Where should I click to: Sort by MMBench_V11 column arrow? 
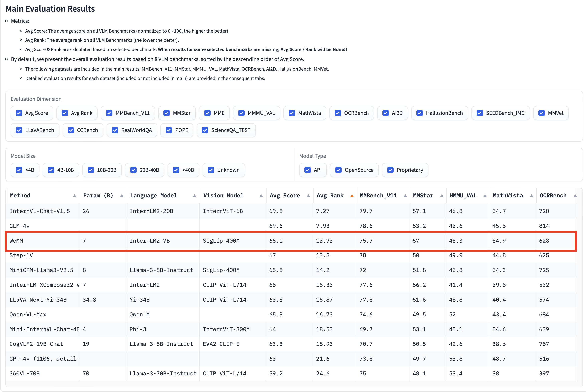click(405, 196)
